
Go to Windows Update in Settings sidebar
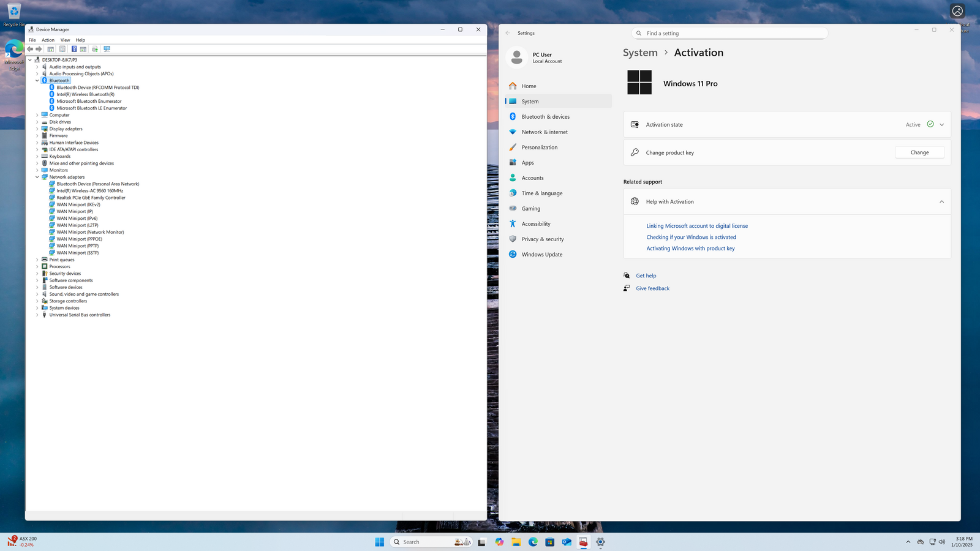[541, 255]
